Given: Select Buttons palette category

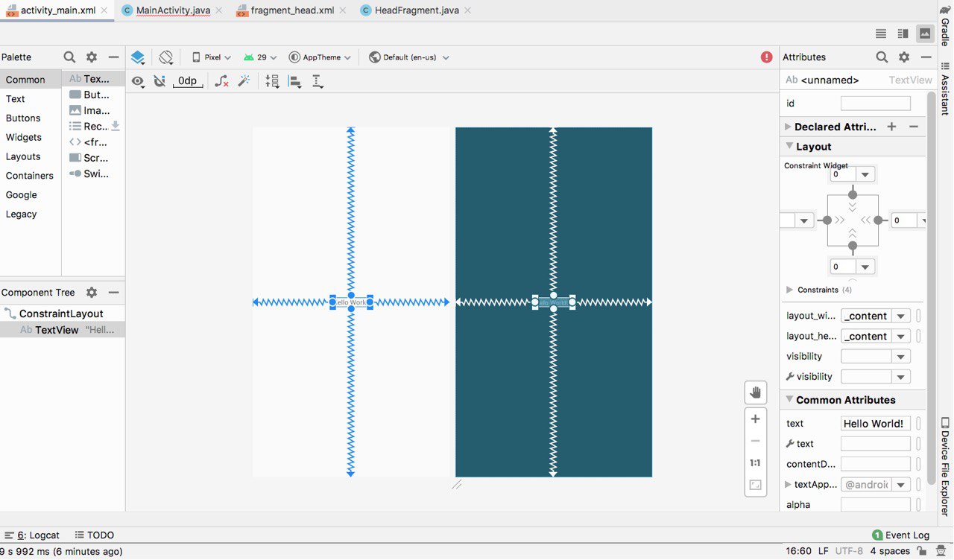Looking at the screenshot, I should 31,118.
